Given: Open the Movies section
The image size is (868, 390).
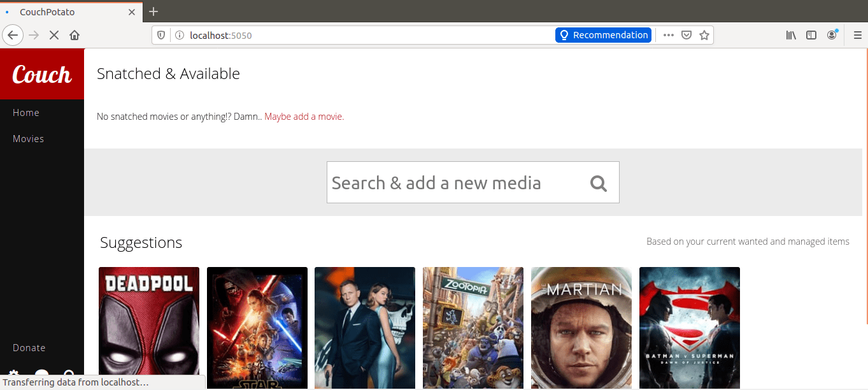Looking at the screenshot, I should 28,139.
